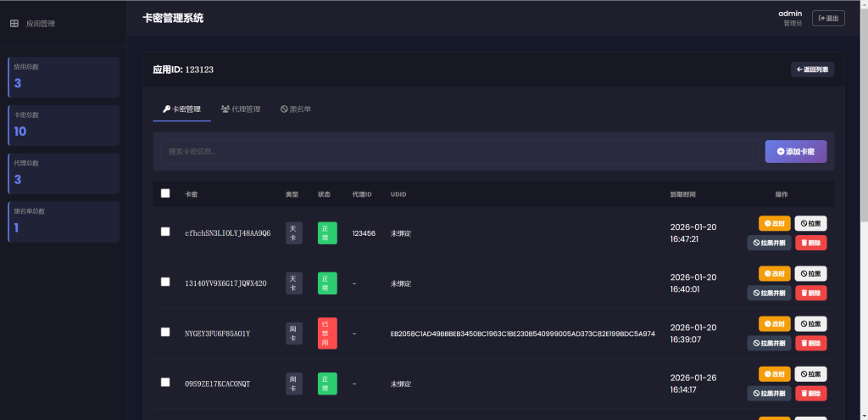This screenshot has width=868, height=420.
Task: Click 拉黑 for card 09S9ZE17KCACONQT
Action: tap(810, 373)
